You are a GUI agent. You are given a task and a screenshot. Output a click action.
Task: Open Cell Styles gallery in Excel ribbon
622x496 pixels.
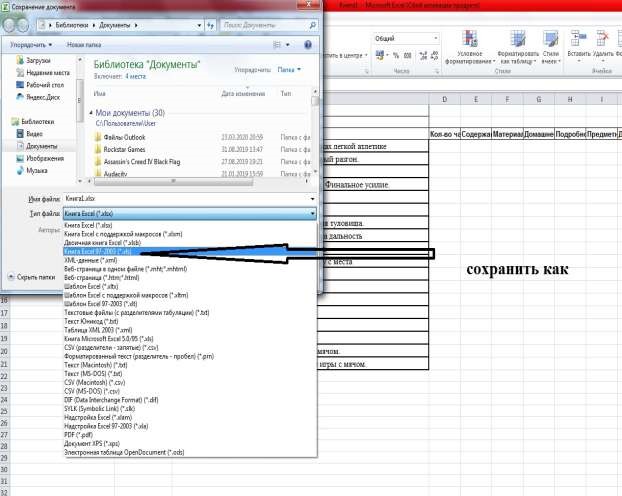pyautogui.click(x=551, y=48)
